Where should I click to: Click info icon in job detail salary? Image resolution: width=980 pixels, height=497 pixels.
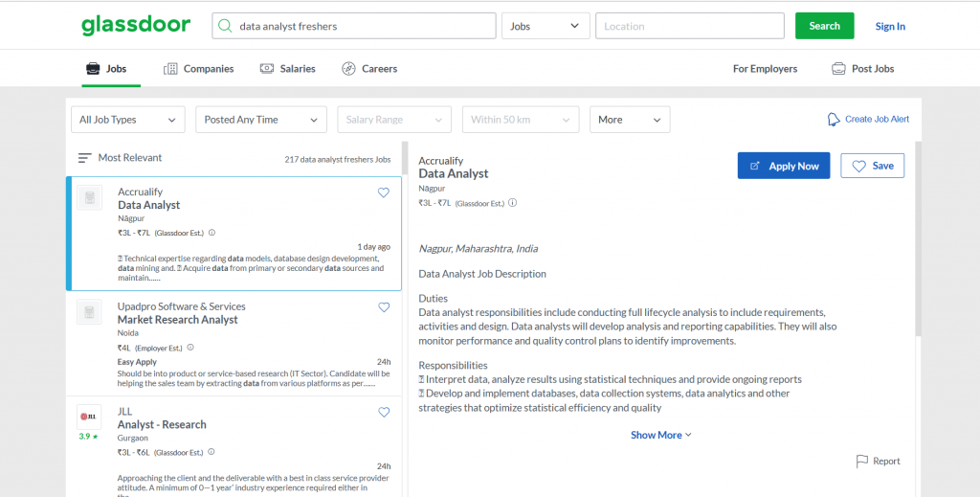pos(513,203)
